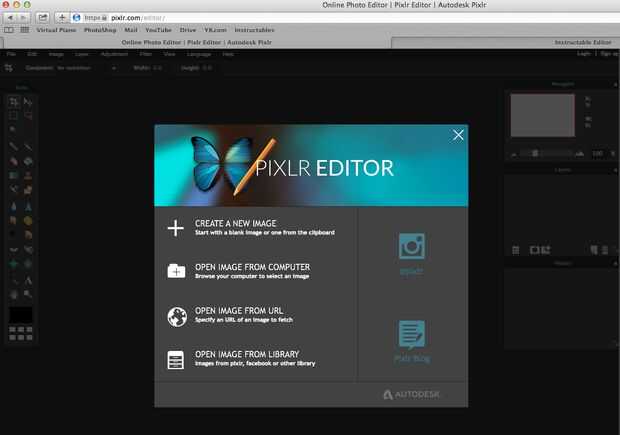
Task: Select the Paint bucket tool
Action: coord(28,161)
